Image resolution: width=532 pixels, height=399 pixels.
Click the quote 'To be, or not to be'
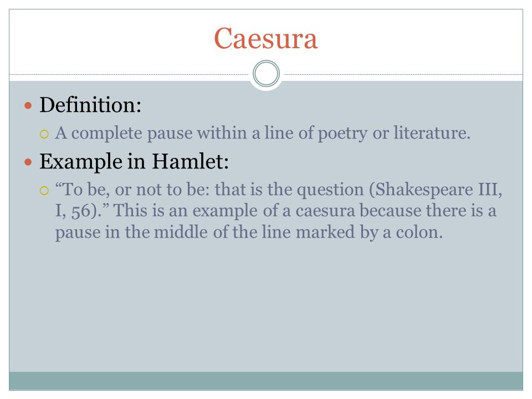[x=132, y=190]
